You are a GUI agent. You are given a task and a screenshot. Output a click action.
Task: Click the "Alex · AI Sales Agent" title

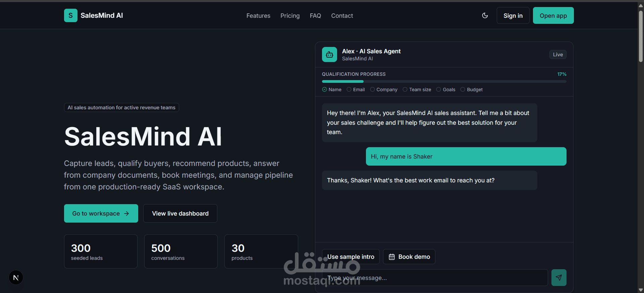pyautogui.click(x=371, y=51)
